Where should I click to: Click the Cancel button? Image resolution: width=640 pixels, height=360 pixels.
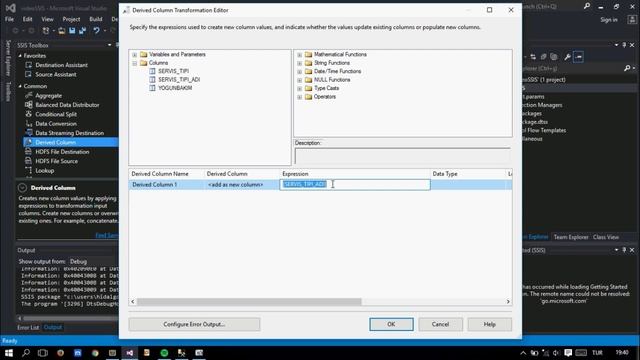440,324
